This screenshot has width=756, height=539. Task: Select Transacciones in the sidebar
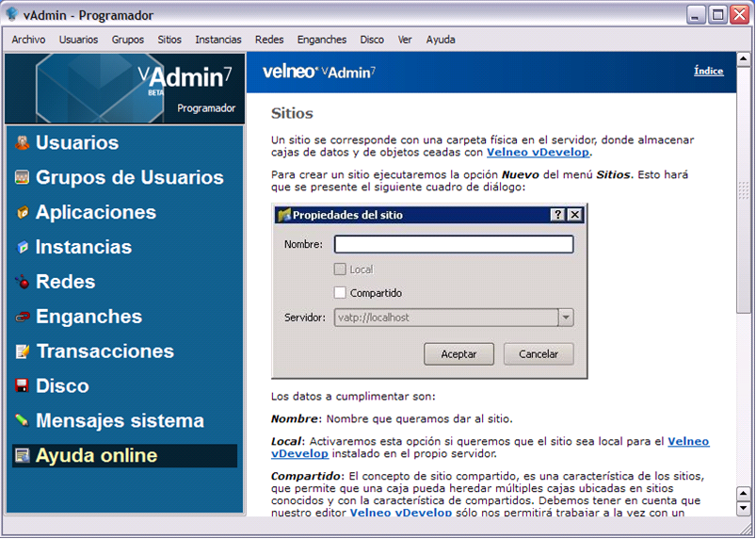[125, 351]
